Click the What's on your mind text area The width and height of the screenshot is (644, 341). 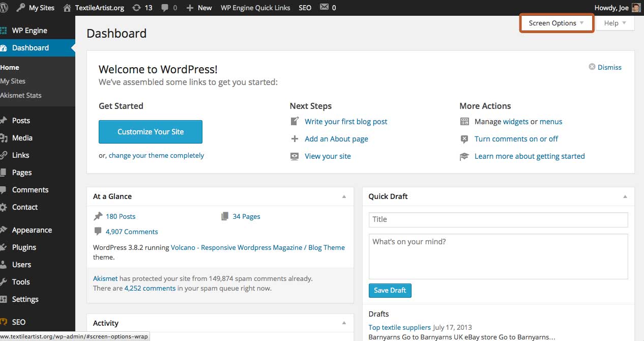coord(498,257)
